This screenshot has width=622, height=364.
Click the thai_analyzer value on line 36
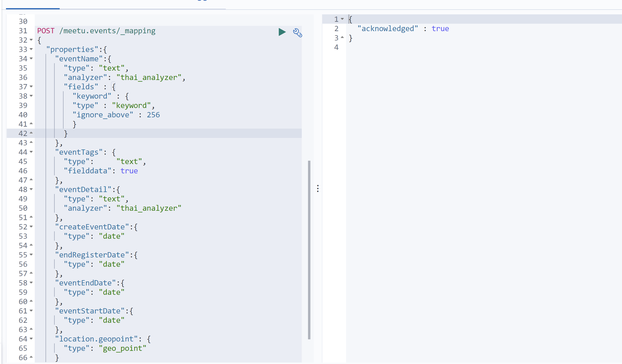(149, 77)
